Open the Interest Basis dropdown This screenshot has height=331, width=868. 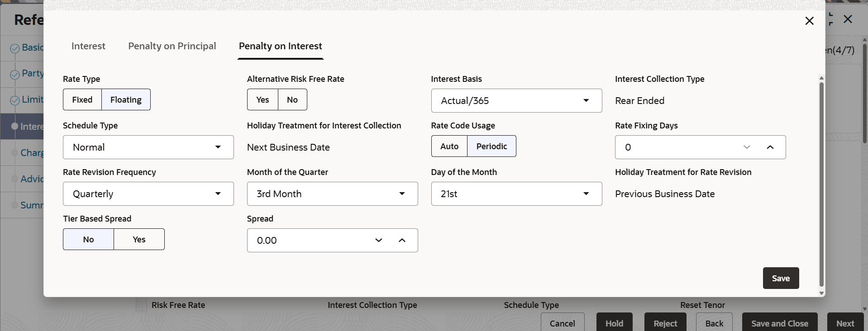(x=516, y=101)
